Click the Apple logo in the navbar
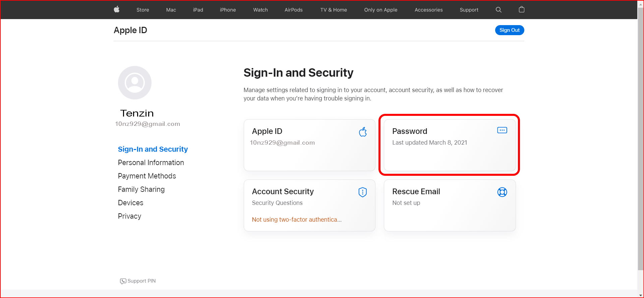The image size is (644, 298). (116, 9)
